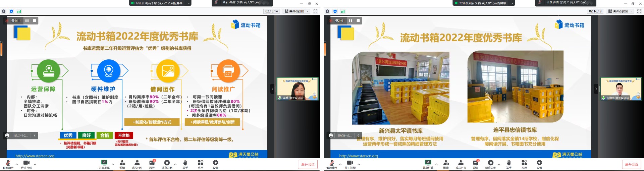Check network signal bars in right window
Viewport: 644px width, 171px height.
343,11
